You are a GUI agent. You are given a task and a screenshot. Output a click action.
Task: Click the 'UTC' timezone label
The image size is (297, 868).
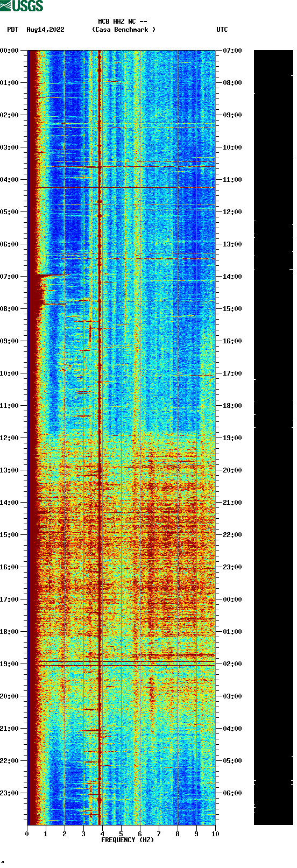point(222,30)
